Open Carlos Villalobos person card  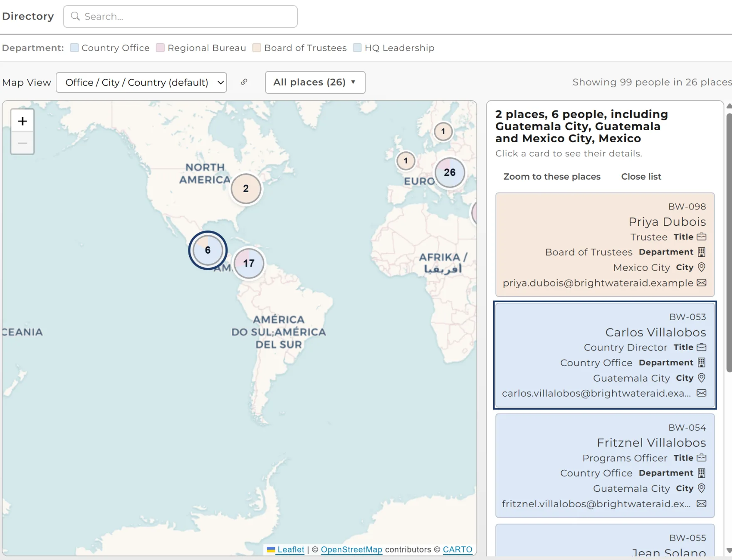605,355
